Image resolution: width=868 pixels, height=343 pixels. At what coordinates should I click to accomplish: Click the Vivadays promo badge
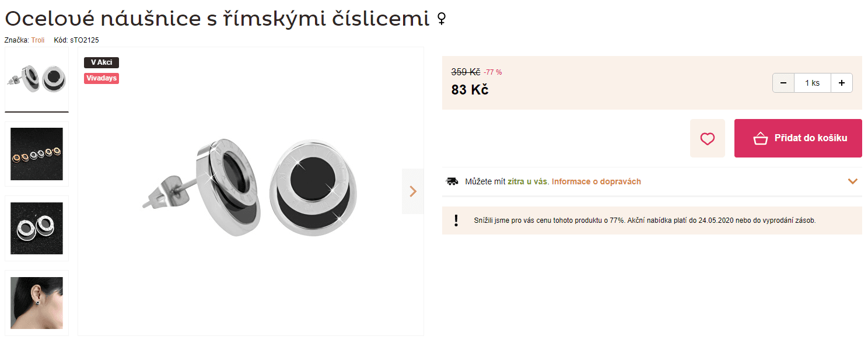[x=101, y=78]
